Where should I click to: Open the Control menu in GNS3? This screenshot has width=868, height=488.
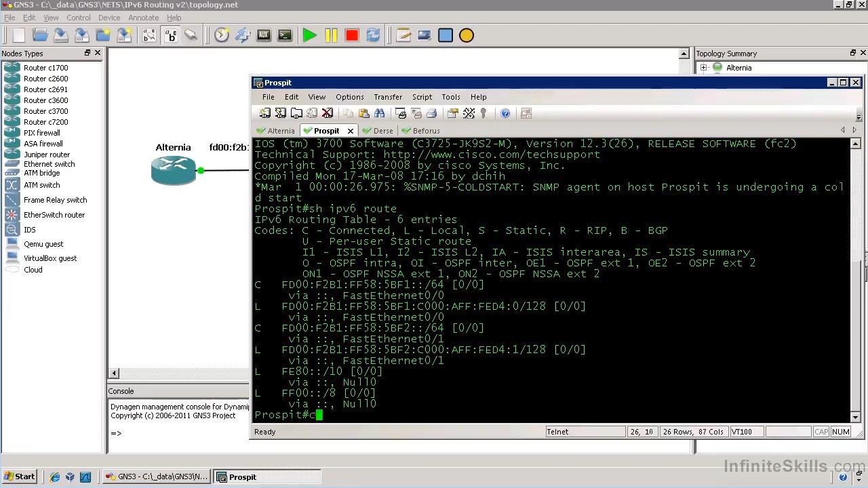click(x=78, y=18)
